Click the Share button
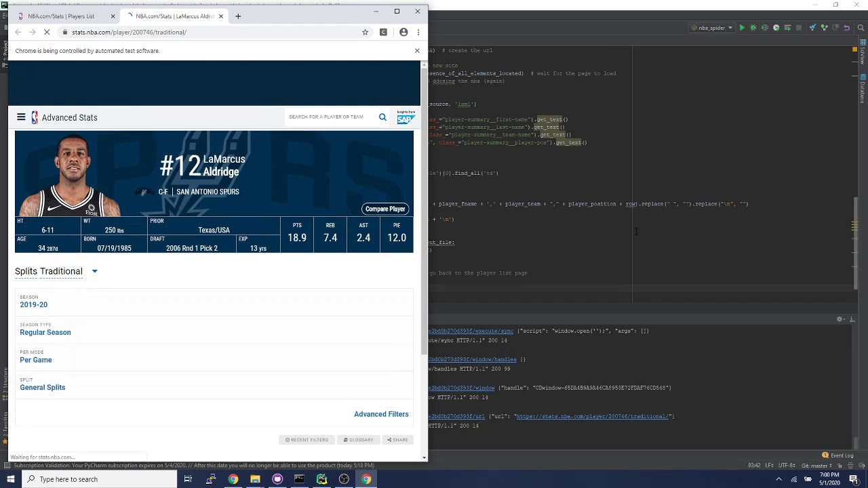The image size is (868, 488). pyautogui.click(x=397, y=440)
